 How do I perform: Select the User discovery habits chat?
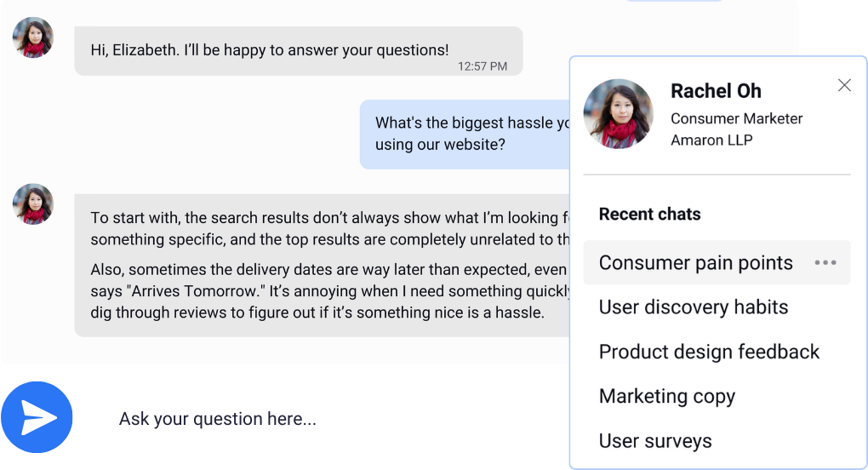(x=693, y=307)
